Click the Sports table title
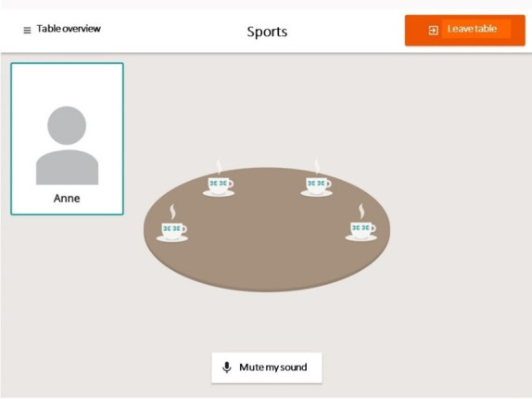Screen dimensions: 532x399 click(x=267, y=32)
